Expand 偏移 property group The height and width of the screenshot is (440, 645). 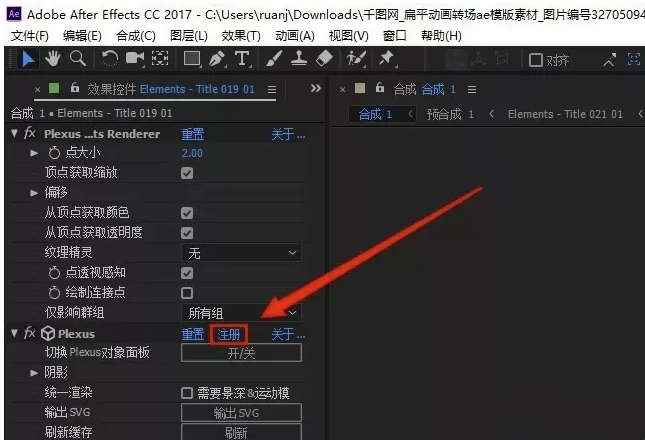tap(34, 192)
